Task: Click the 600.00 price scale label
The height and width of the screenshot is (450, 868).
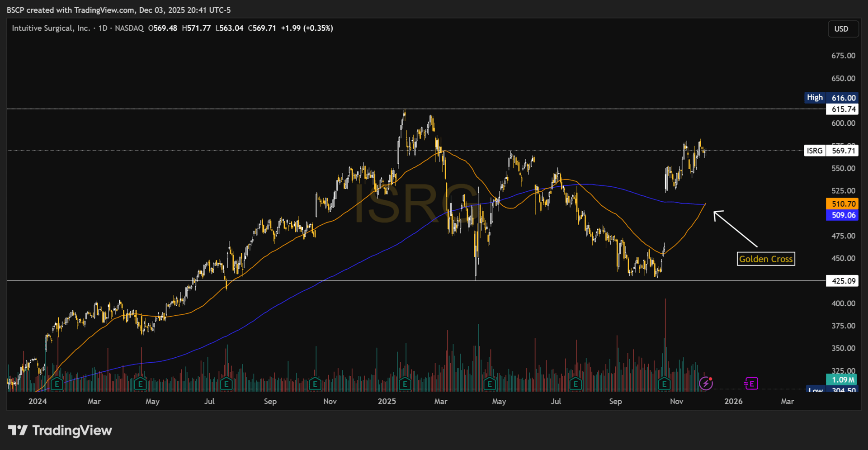Action: (844, 123)
